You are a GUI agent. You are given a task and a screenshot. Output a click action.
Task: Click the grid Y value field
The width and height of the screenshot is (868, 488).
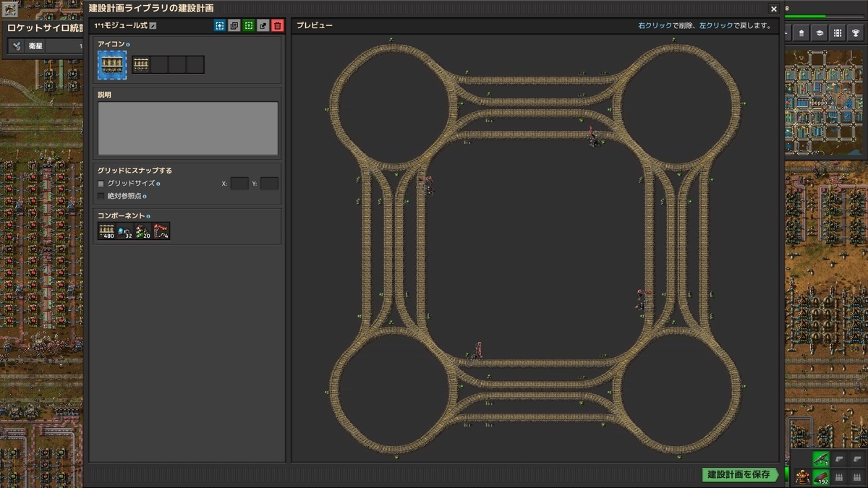click(x=270, y=184)
